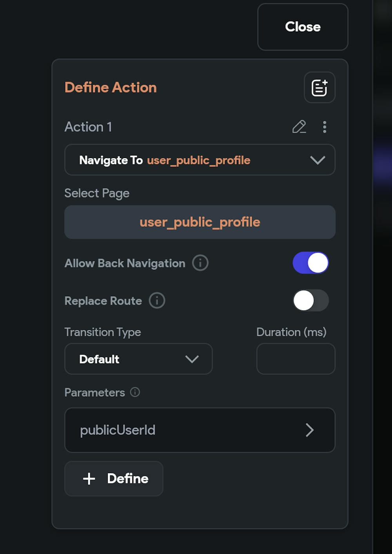Click the right chevron on publicUserId

click(x=310, y=430)
